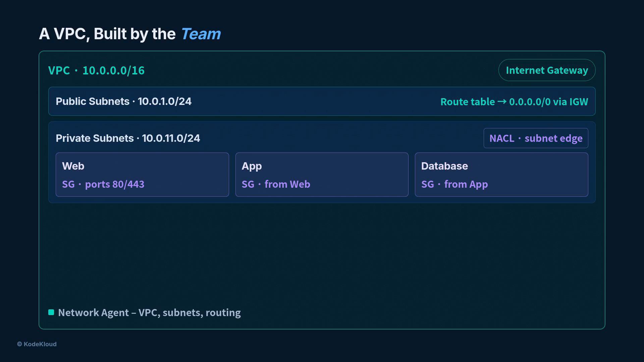Click the 'VPC · 10.0.0.0/16' heading
Screen dimensions: 644x362
coord(96,70)
